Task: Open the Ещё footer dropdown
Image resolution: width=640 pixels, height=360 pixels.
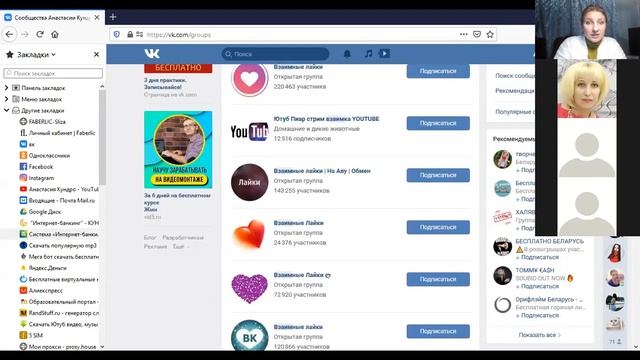Action: click(181, 246)
